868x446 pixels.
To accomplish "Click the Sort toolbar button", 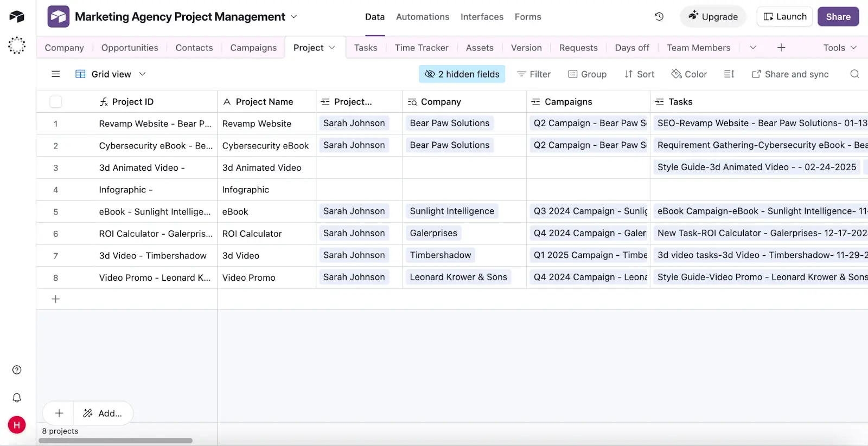I will [639, 74].
